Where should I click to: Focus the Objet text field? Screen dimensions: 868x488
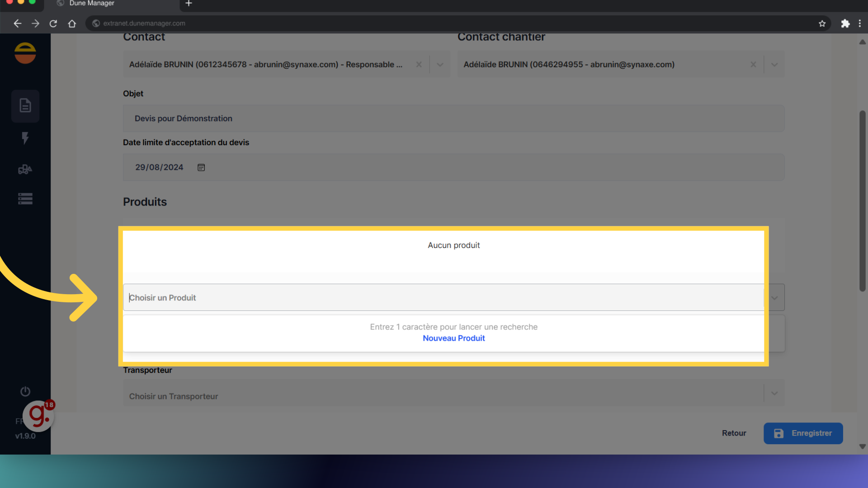[x=453, y=119]
